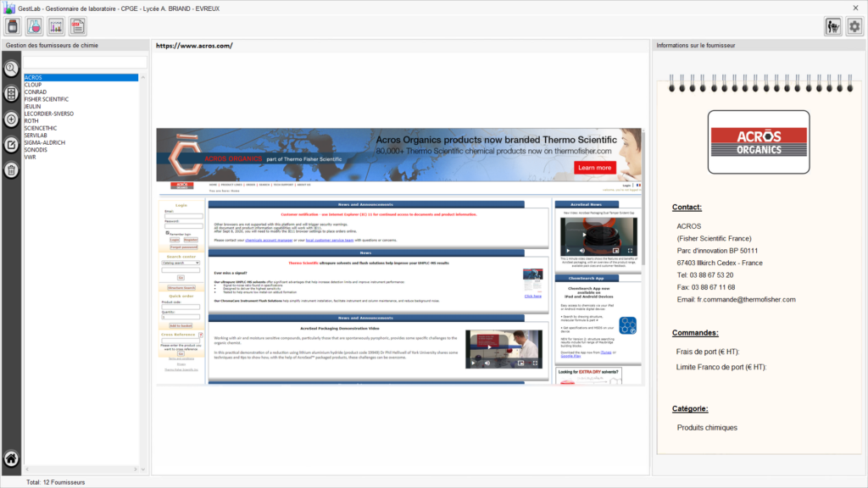
Task: Go home using house icon
Action: click(11, 459)
